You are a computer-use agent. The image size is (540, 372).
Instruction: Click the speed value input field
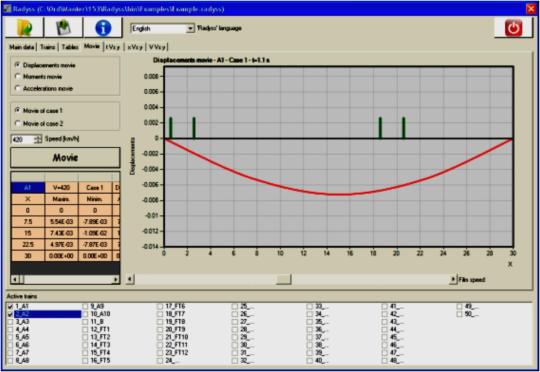click(23, 139)
